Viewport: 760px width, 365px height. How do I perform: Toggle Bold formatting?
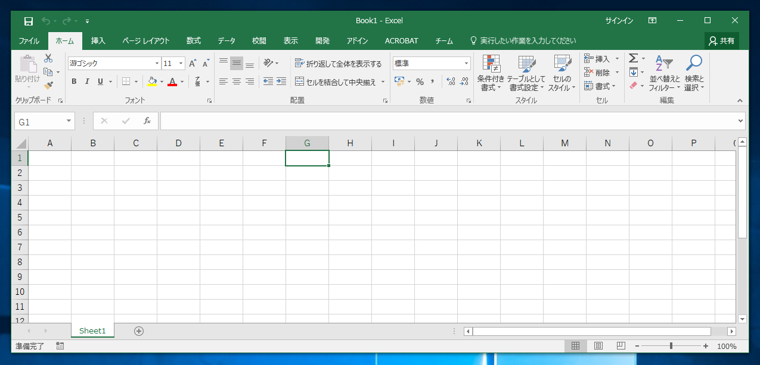(x=74, y=82)
